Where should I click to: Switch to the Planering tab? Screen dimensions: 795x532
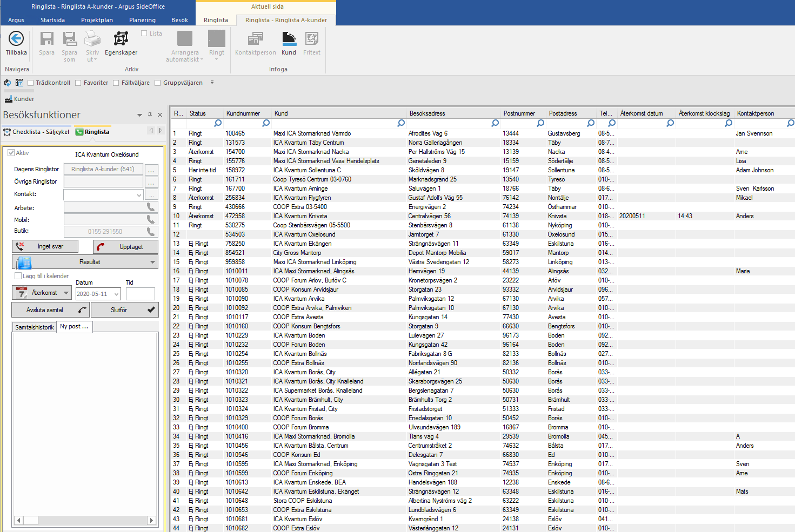point(143,20)
